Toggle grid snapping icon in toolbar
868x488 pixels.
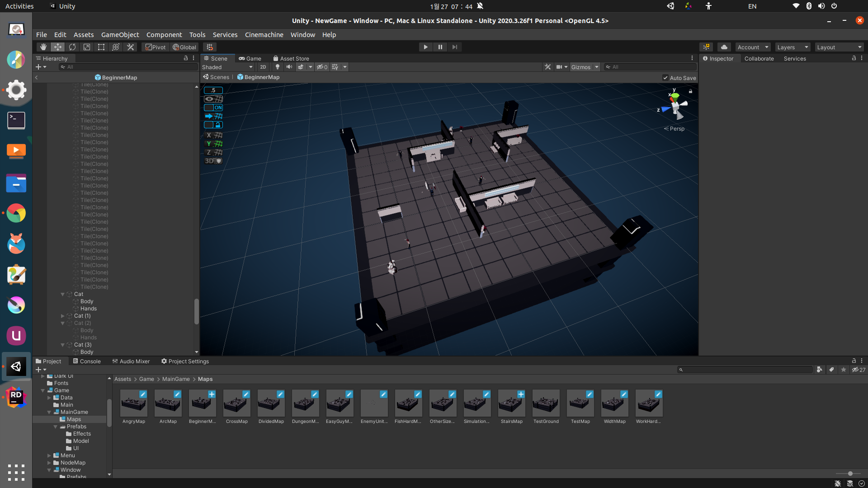point(210,47)
